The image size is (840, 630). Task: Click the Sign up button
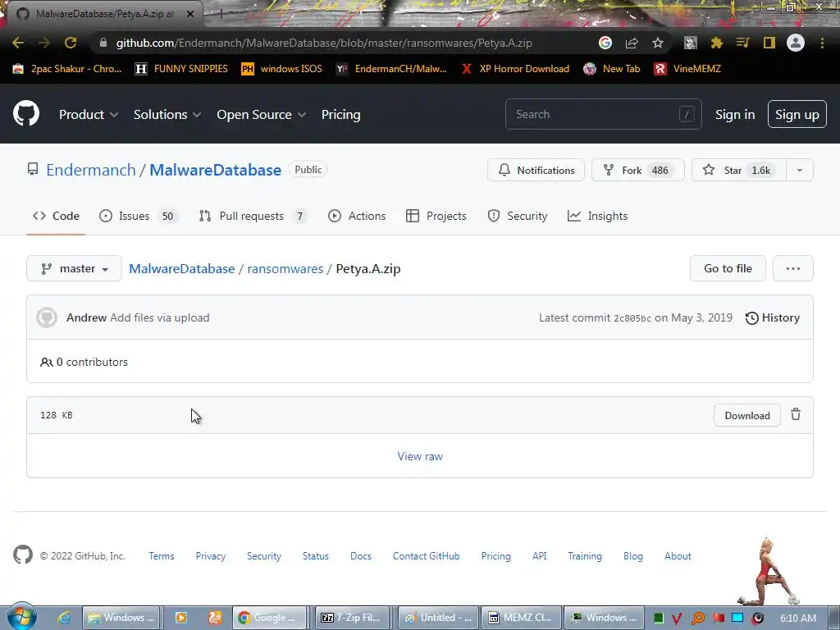797,114
